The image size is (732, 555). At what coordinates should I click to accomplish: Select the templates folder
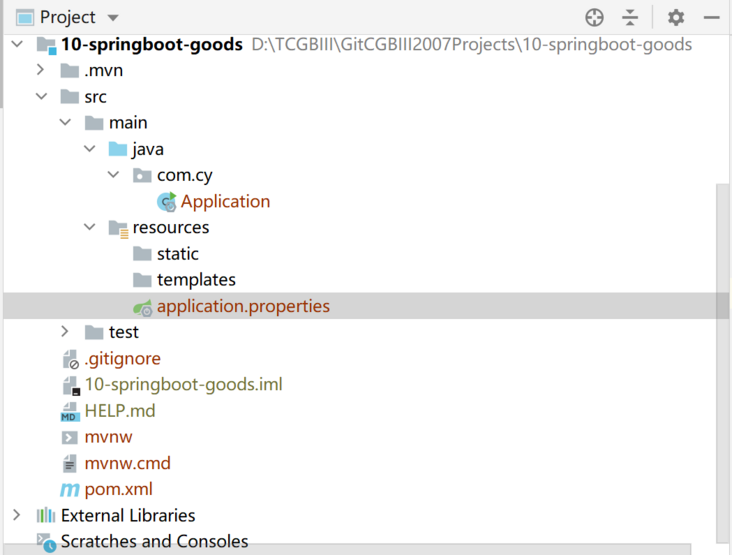(x=195, y=280)
